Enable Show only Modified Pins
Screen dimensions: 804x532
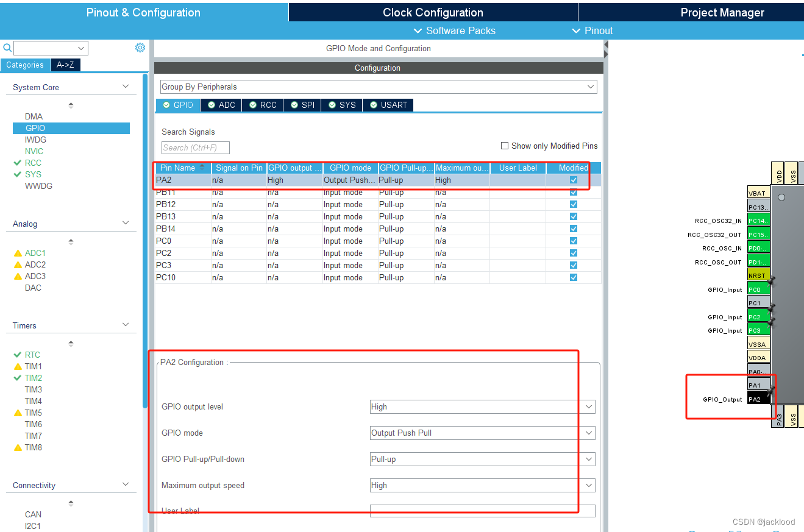(505, 146)
